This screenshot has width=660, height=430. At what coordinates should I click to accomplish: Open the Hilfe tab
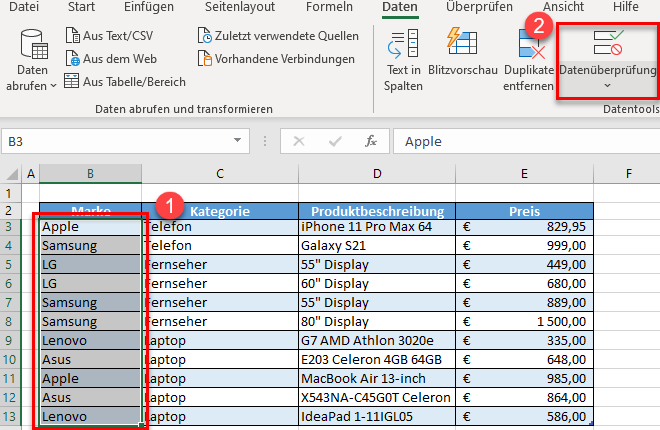[625, 7]
